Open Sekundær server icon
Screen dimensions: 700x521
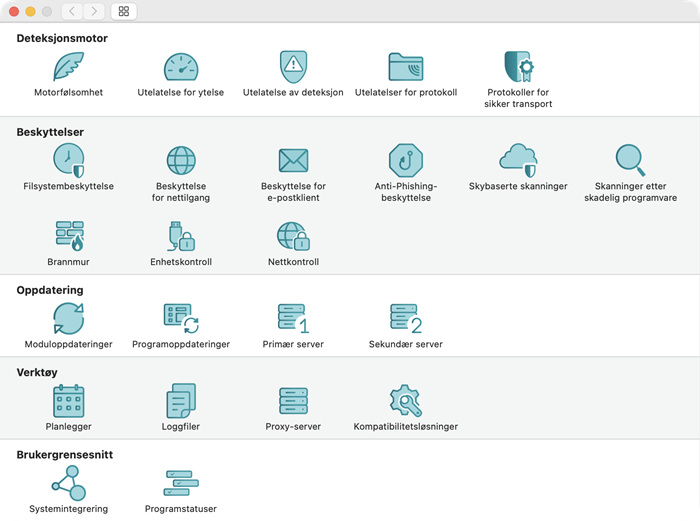(x=406, y=318)
